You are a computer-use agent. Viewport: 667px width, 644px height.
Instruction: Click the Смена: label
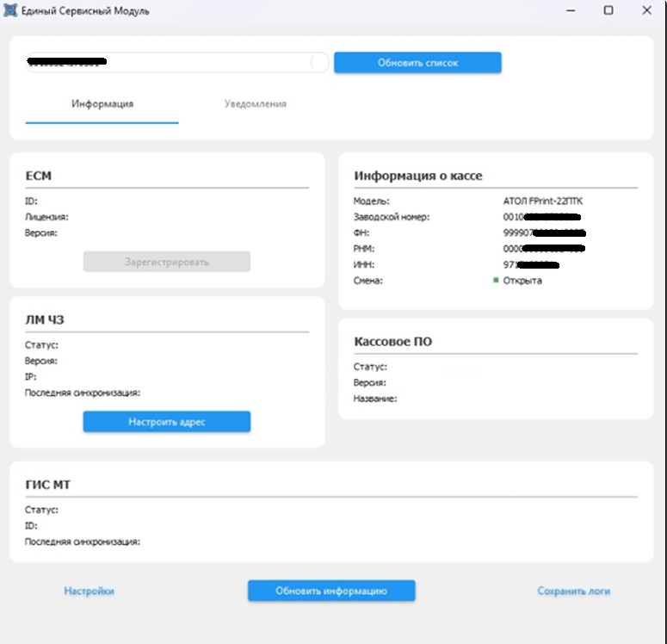click(368, 281)
